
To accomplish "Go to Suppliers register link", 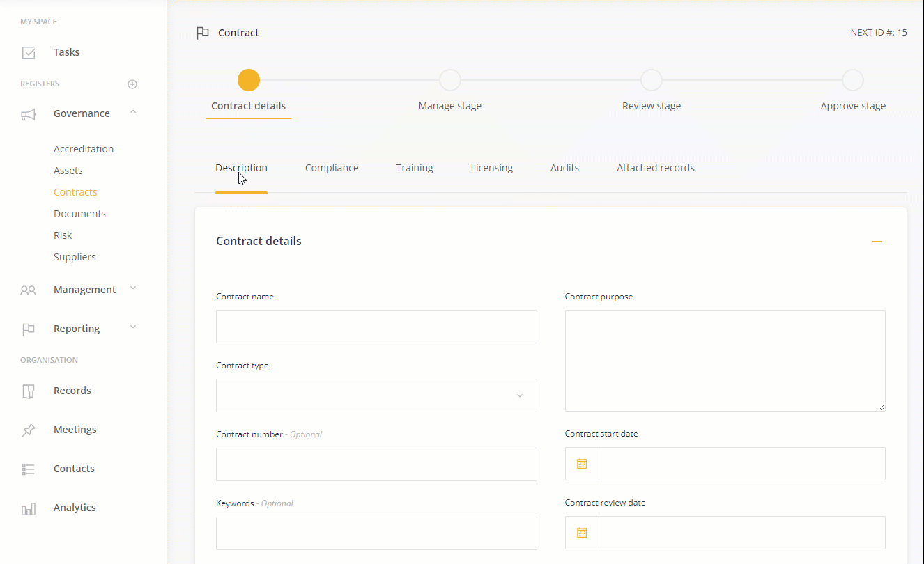I will click(75, 257).
